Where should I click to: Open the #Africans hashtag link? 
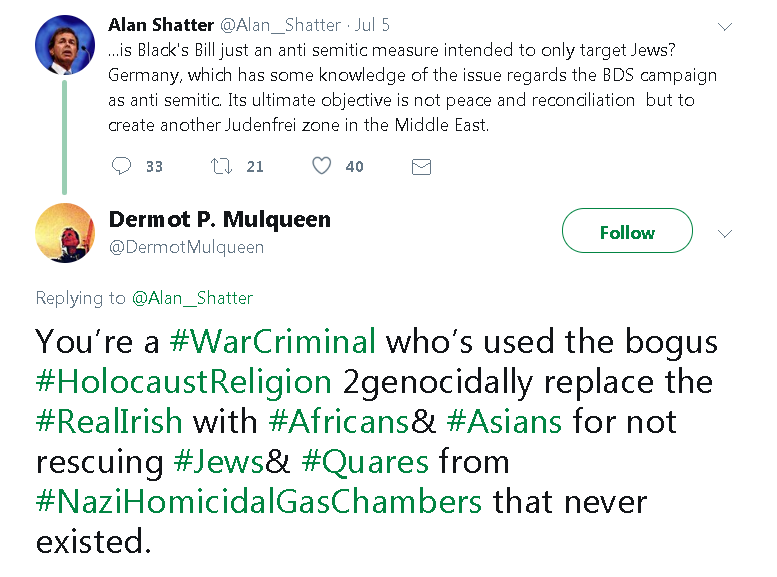(x=340, y=422)
